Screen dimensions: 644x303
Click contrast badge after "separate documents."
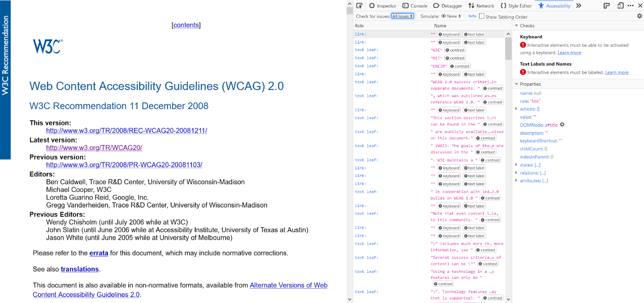[x=493, y=88]
